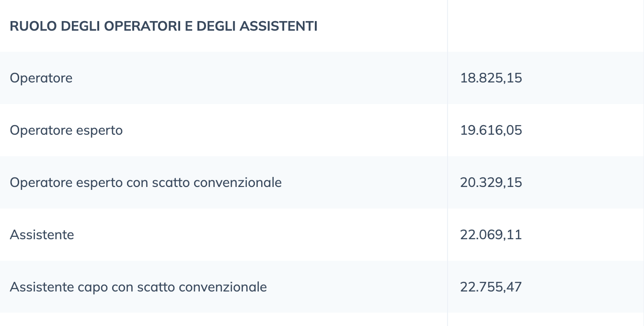This screenshot has width=644, height=326.
Task: Click the value 19.616,05
Action: tap(491, 130)
